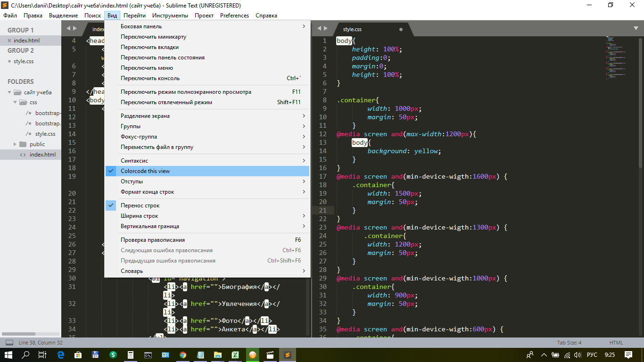The height and width of the screenshot is (362, 644).
Task: Close index.html via the sidebar X icon
Action: click(9, 41)
